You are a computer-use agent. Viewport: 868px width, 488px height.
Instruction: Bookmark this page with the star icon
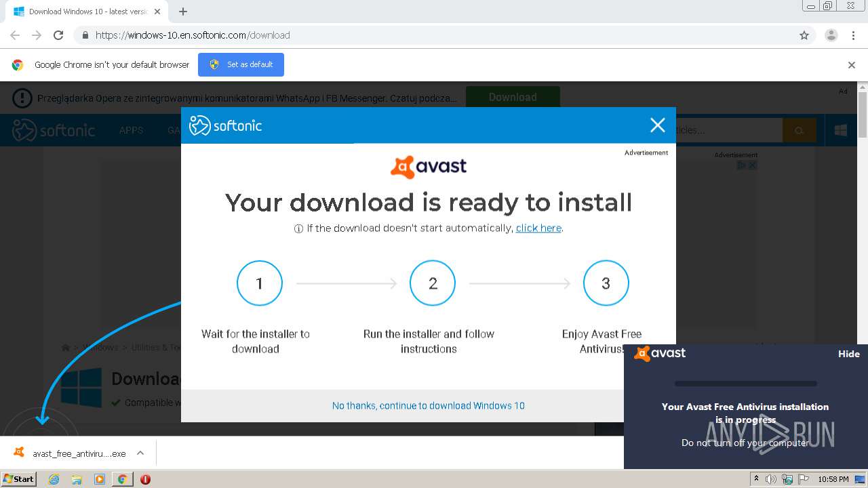click(x=804, y=35)
